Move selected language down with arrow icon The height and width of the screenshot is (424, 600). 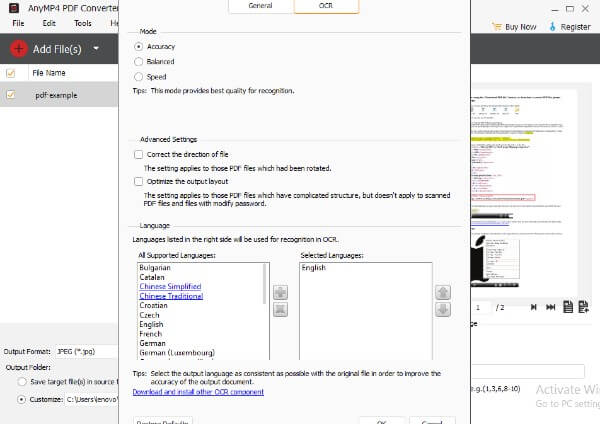(x=444, y=311)
